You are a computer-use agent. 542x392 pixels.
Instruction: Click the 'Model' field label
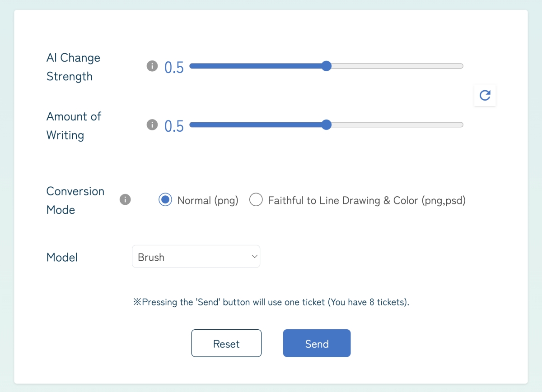62,258
